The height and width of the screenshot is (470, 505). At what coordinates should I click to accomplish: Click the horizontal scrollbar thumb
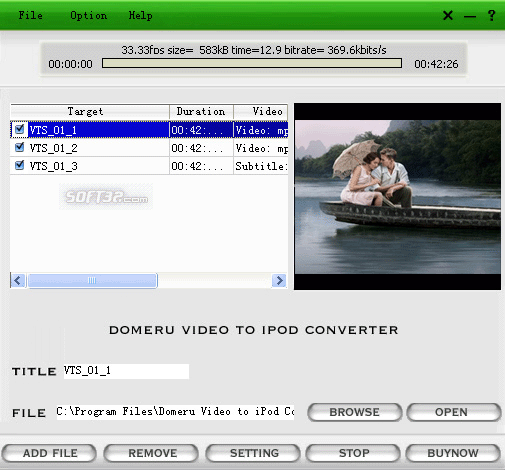click(92, 280)
